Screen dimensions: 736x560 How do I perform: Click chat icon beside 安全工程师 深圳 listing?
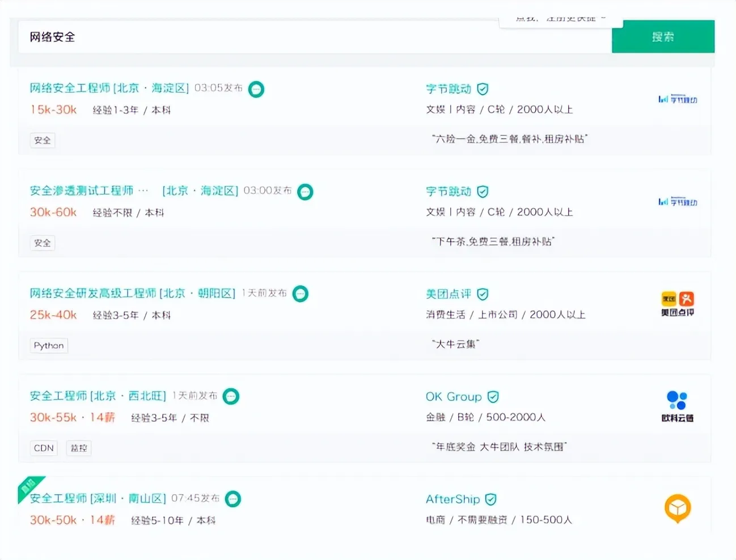tap(233, 499)
